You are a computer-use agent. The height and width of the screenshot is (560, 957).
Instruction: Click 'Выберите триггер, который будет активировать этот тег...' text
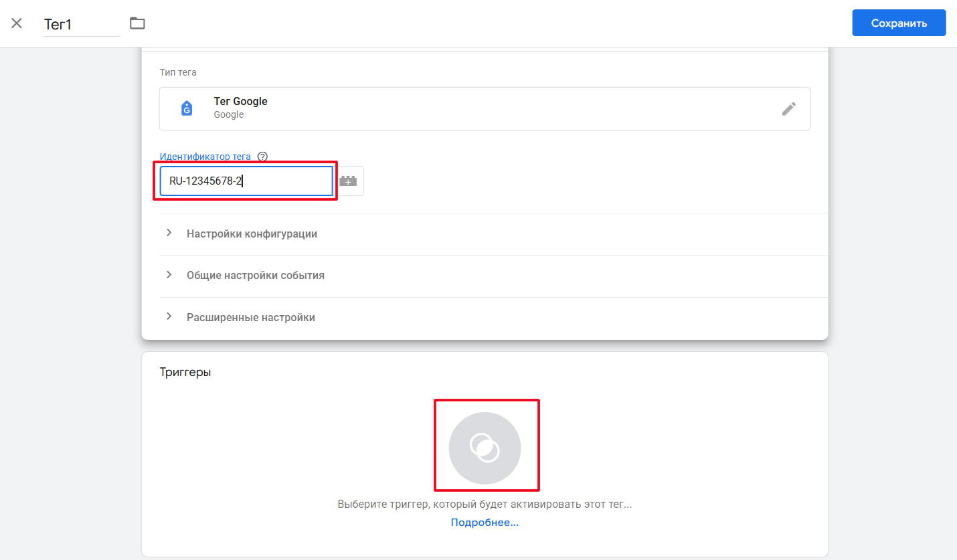(485, 504)
